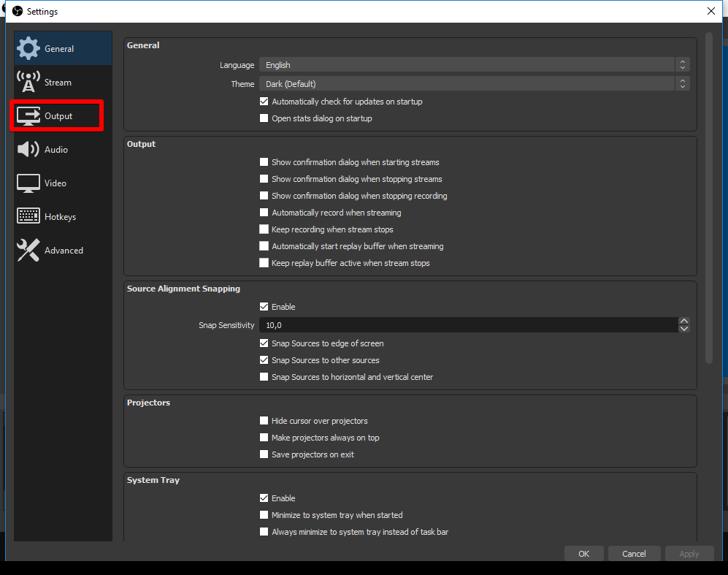Enable keep recording when stream stops
The height and width of the screenshot is (575, 728).
[x=264, y=229]
